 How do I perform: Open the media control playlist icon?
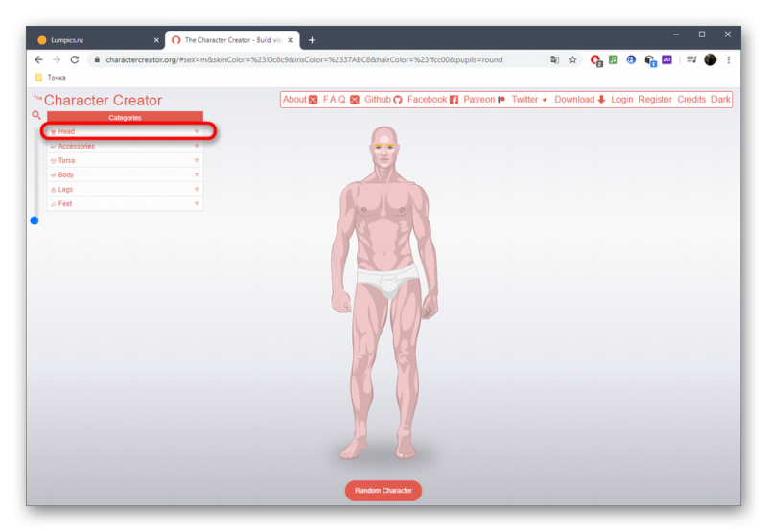click(x=691, y=59)
